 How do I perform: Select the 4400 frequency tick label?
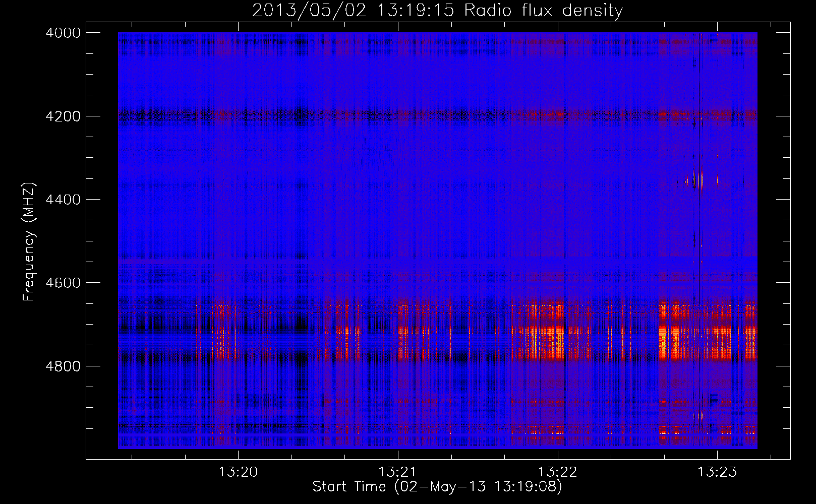pyautogui.click(x=63, y=200)
